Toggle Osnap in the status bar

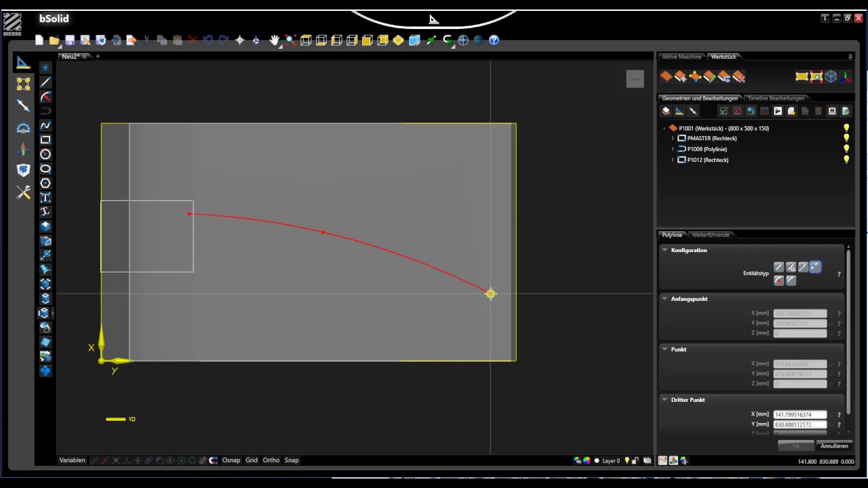click(231, 460)
